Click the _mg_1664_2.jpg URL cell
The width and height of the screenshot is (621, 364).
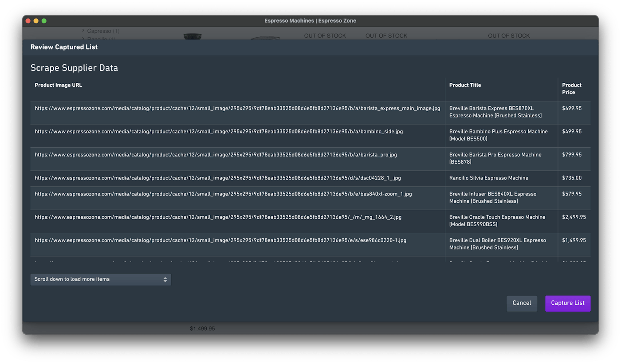tap(238, 221)
